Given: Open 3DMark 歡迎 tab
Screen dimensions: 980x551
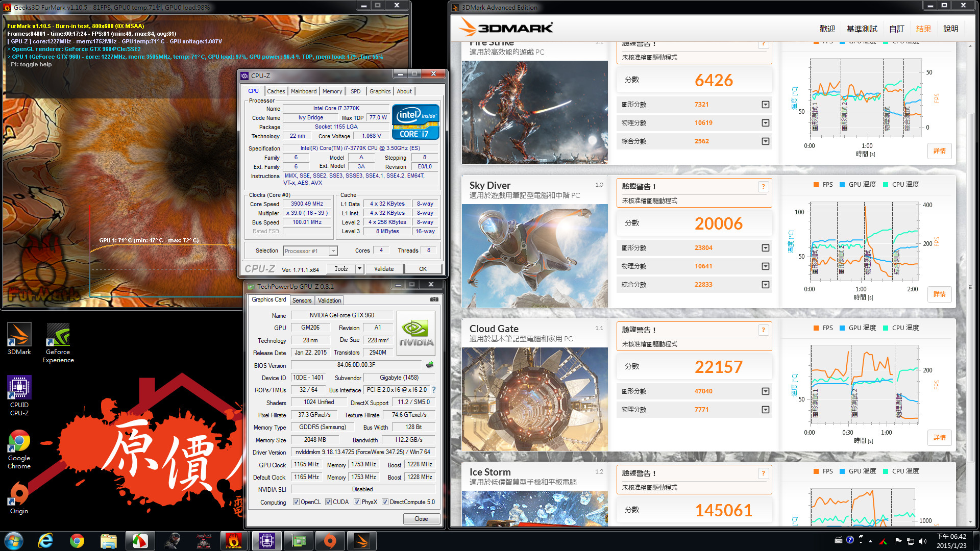Looking at the screenshot, I should tap(827, 29).
